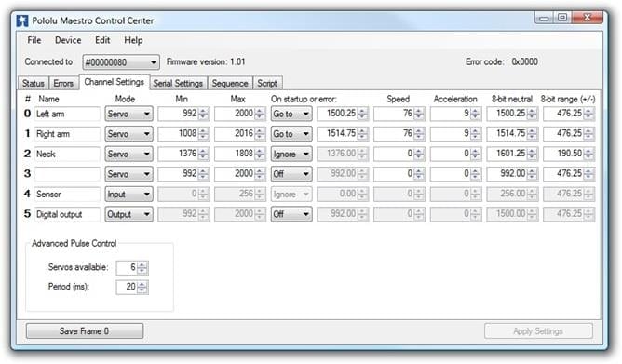This screenshot has height=364, width=622.
Task: Select the Digital output name field
Action: 67,214
